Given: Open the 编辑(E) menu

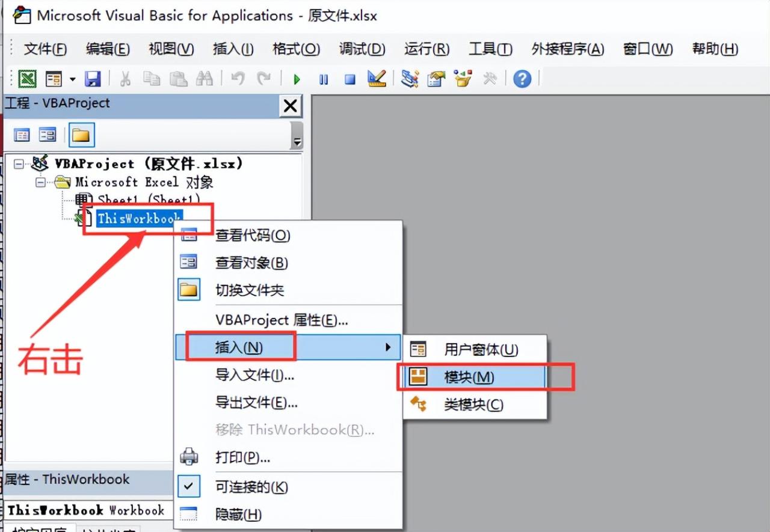Looking at the screenshot, I should pyautogui.click(x=108, y=49).
